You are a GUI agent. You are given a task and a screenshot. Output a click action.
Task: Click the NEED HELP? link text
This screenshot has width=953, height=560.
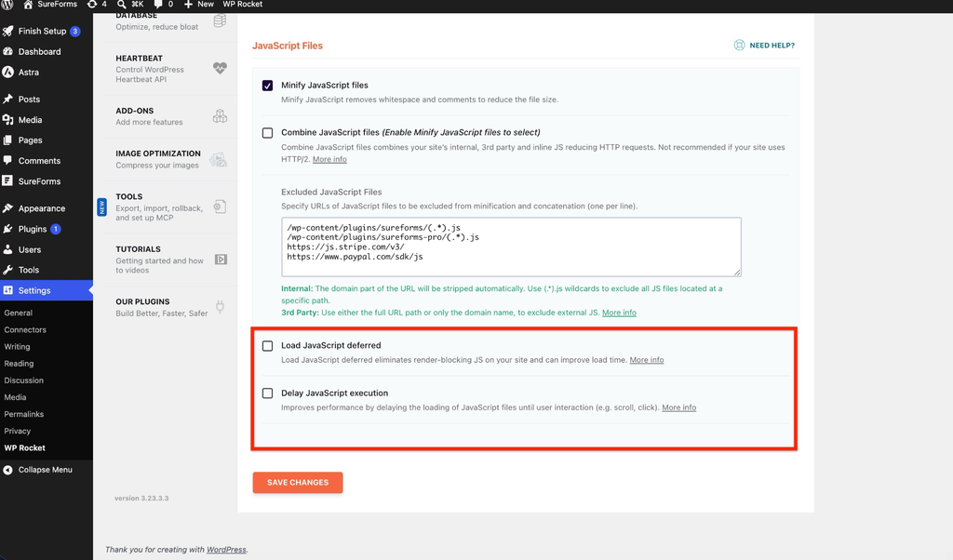point(772,46)
